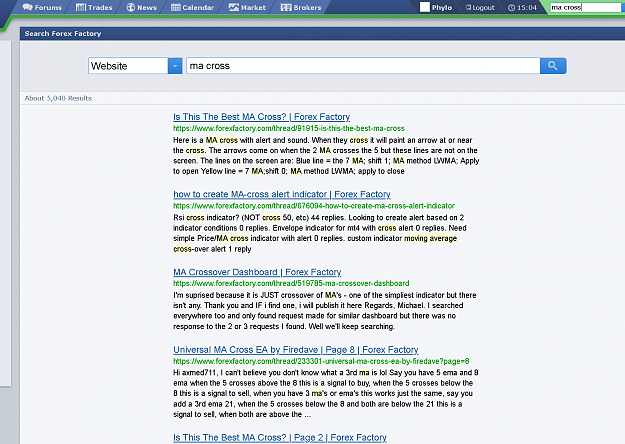625x444 pixels.
Task: Run search with the blue magnifier button
Action: (553, 66)
